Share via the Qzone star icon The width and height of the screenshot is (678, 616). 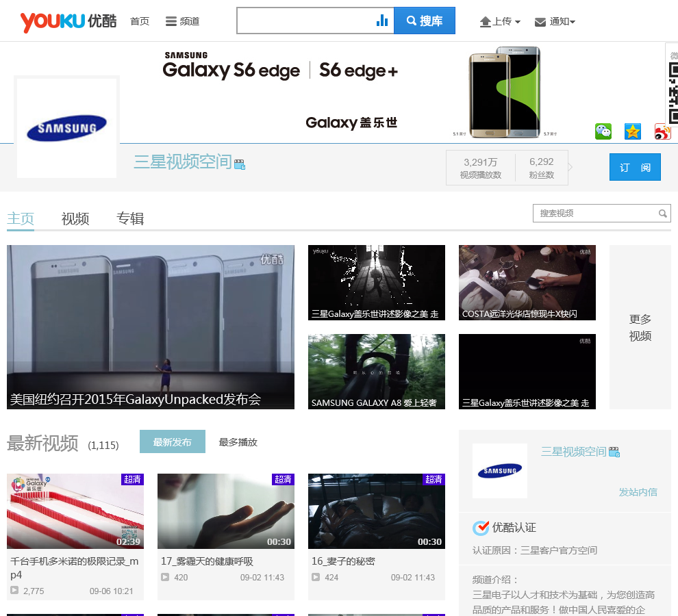coord(633,131)
